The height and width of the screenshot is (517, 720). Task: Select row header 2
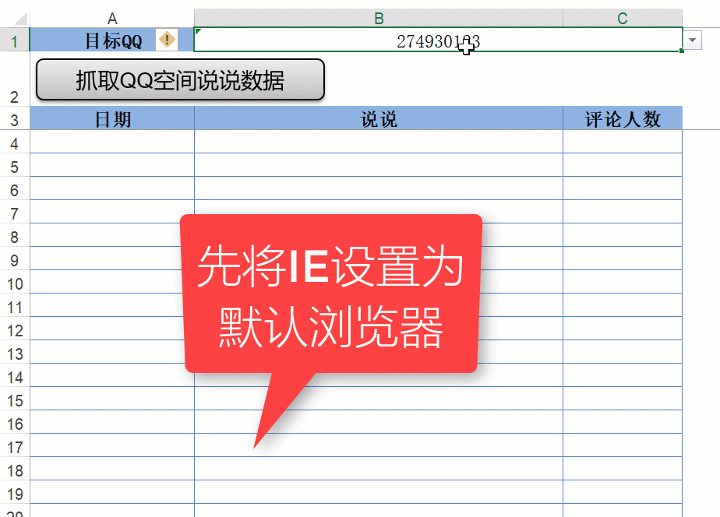coord(14,79)
